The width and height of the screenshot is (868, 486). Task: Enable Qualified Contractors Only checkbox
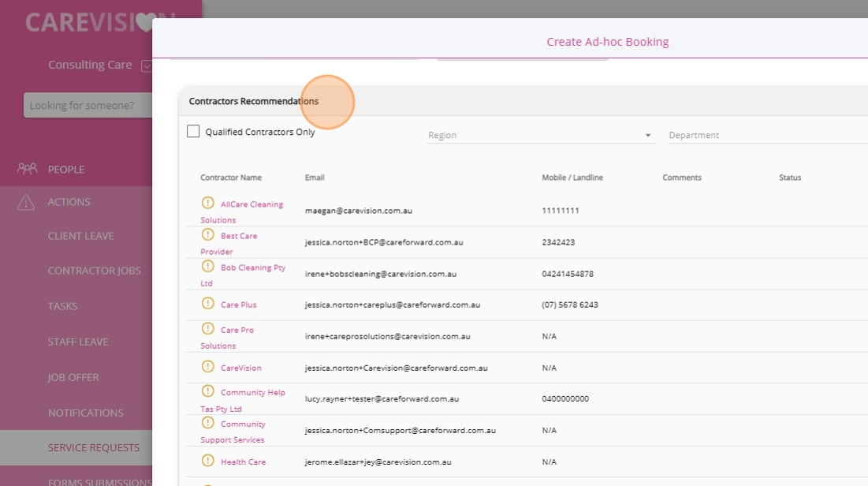click(193, 132)
